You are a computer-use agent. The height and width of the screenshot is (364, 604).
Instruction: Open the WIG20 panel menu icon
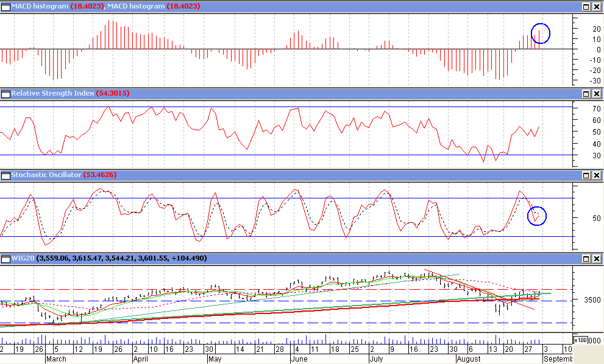click(5, 259)
